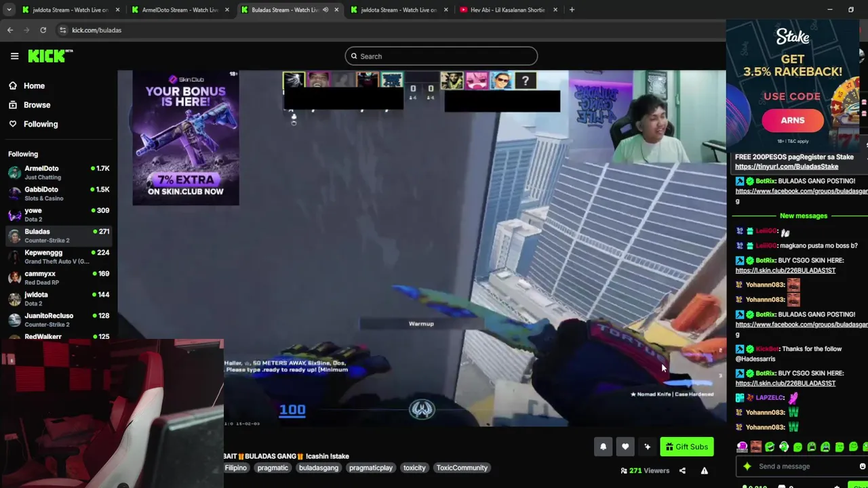The width and height of the screenshot is (868, 488).
Task: Switch to the Hev Abi YouTube tab
Action: [507, 9]
